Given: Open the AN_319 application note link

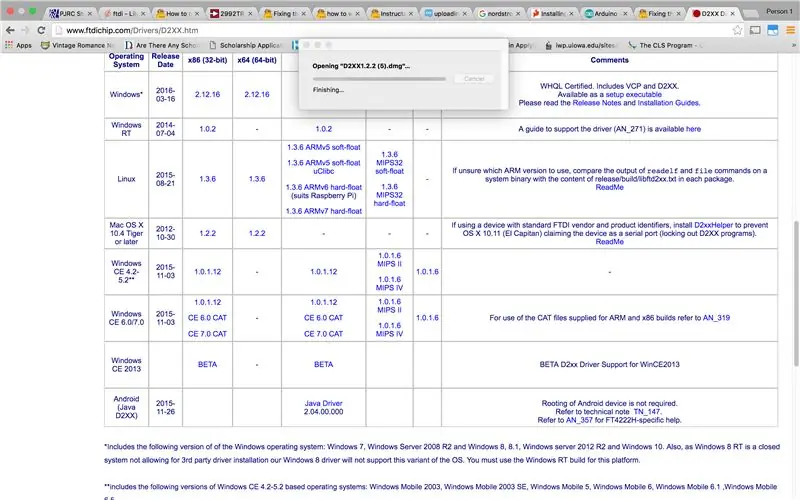Looking at the screenshot, I should coord(716,317).
